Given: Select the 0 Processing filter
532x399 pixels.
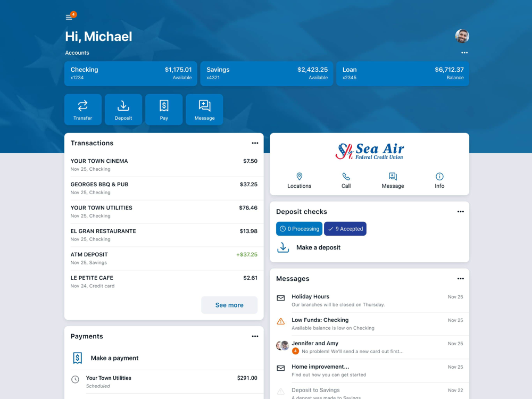Looking at the screenshot, I should click(x=299, y=229).
